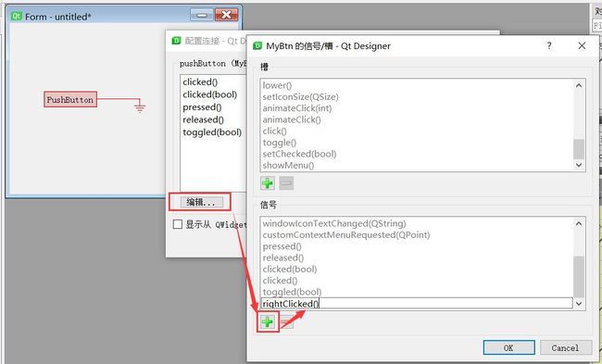Screen dimensions: 602x364
Task: Select showMenu() slot
Action: click(x=288, y=166)
